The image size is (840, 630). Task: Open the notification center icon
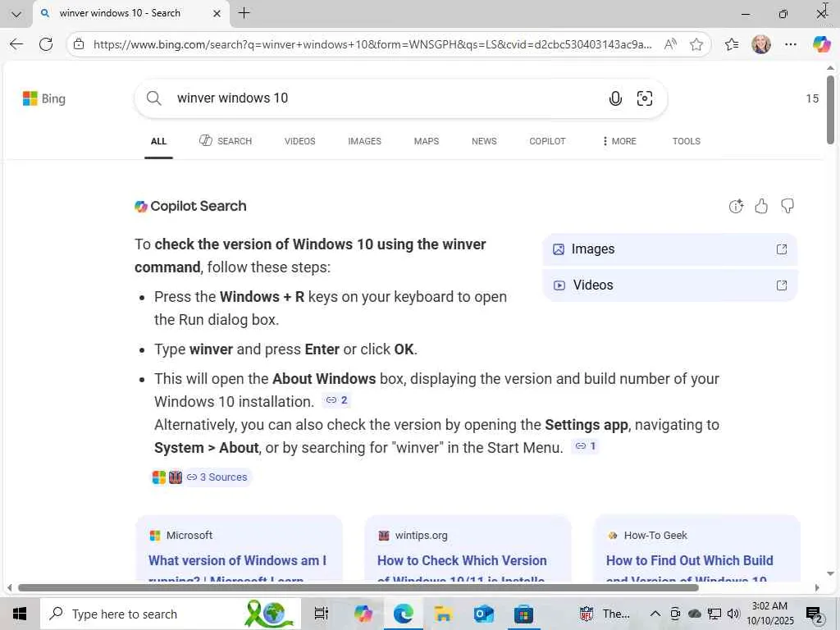(x=815, y=615)
